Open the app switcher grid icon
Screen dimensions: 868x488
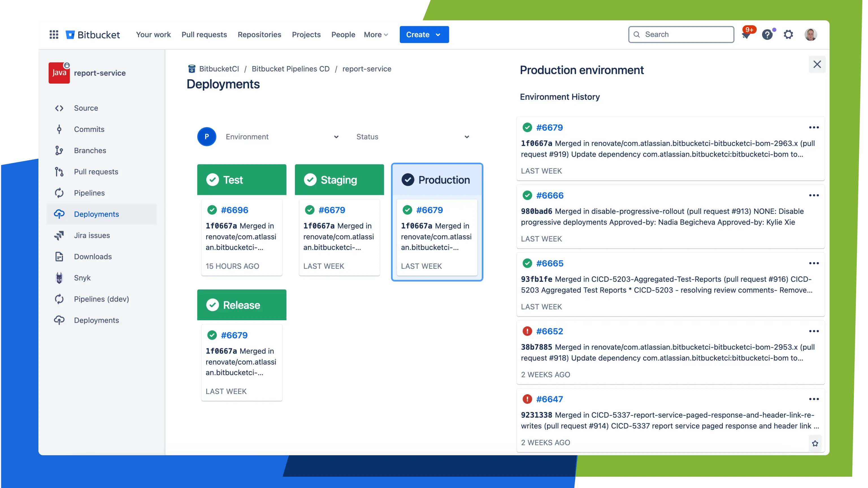[x=54, y=34]
